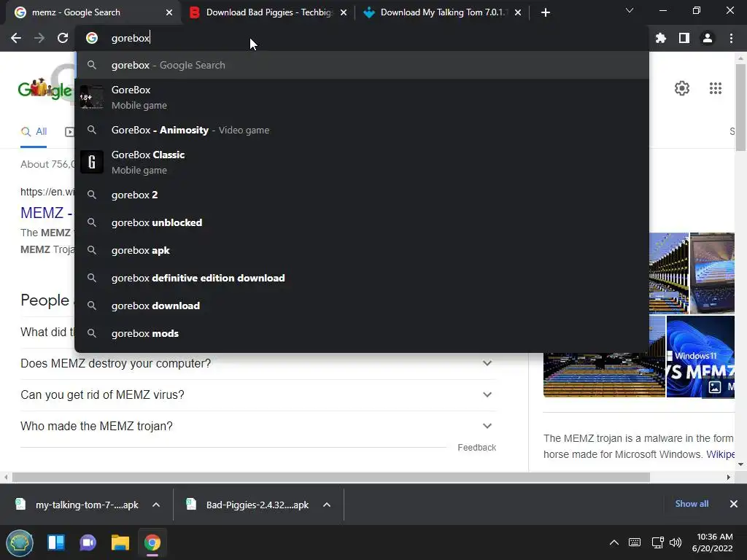The width and height of the screenshot is (747, 560).
Task: Expand options for Bad-Piggies apk download
Action: tap(326, 505)
